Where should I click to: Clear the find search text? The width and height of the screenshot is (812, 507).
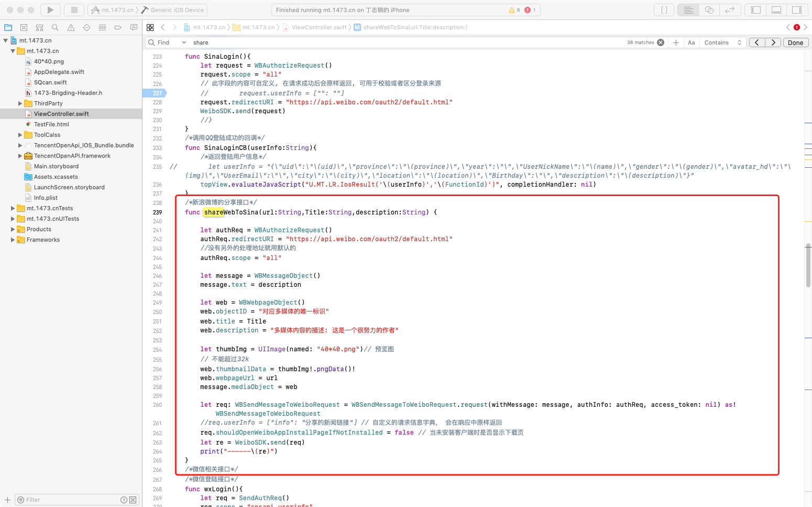[661, 42]
